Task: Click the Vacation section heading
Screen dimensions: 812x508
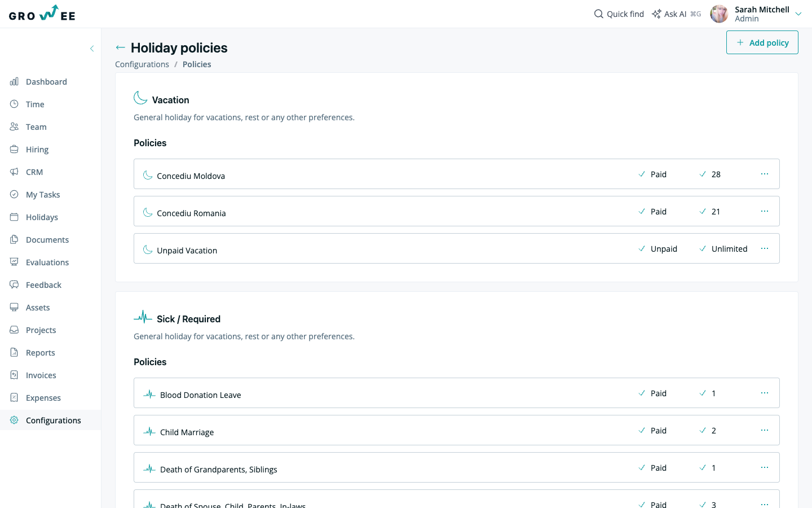Action: coord(170,100)
